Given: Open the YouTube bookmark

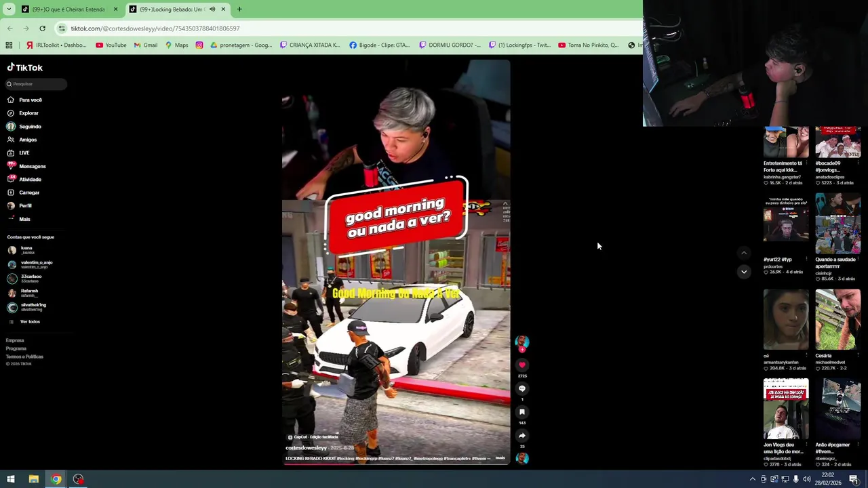Looking at the screenshot, I should 111,45.
